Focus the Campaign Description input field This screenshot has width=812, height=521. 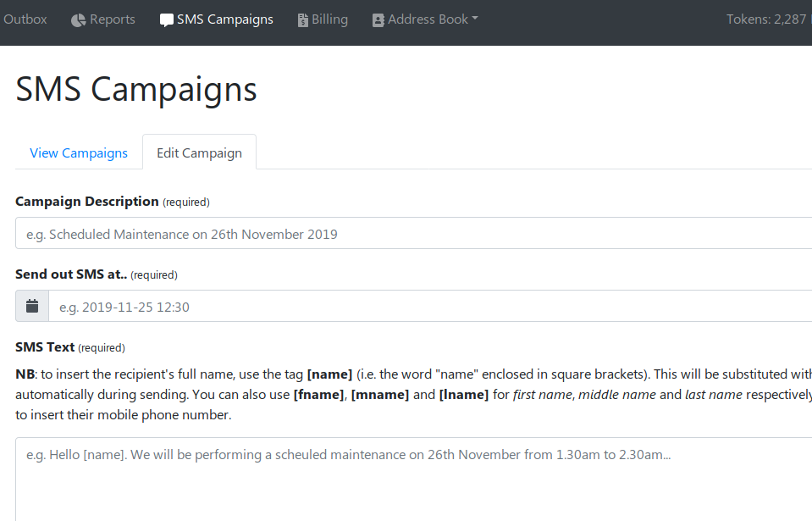[414, 233]
